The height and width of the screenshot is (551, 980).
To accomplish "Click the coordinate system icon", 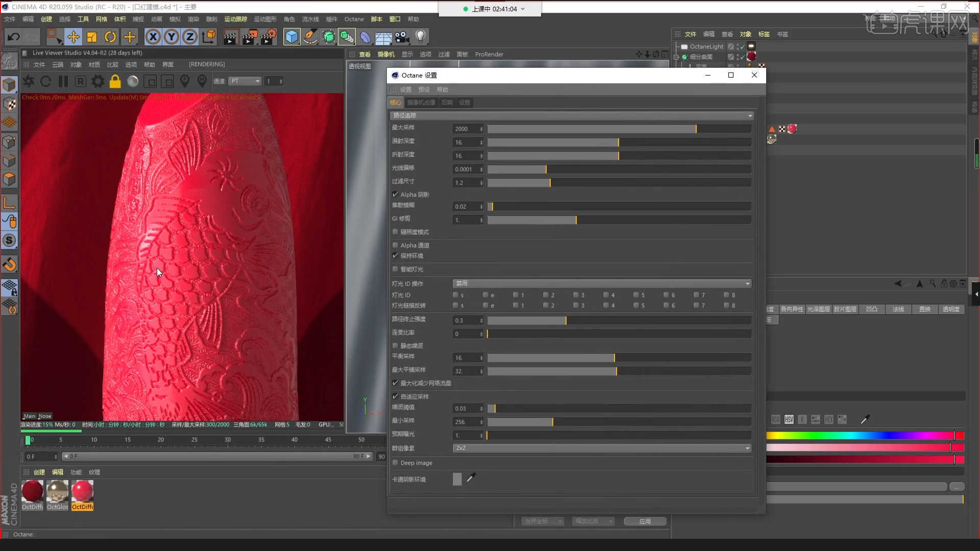I will 209,37.
